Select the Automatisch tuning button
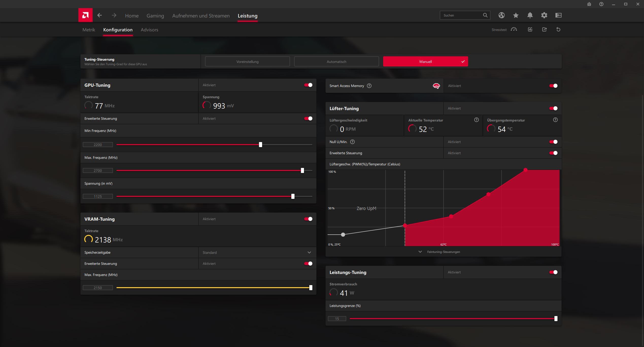 336,62
